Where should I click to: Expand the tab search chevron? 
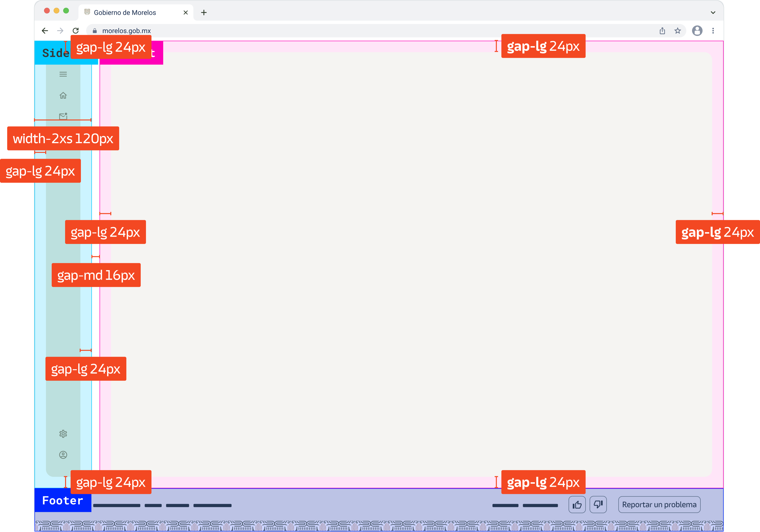713,13
